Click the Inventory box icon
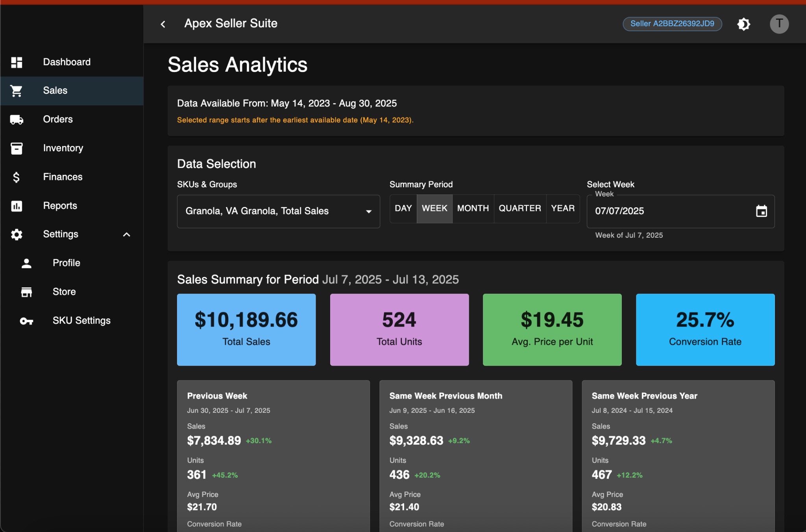Image resolution: width=806 pixels, height=532 pixels. (17, 148)
